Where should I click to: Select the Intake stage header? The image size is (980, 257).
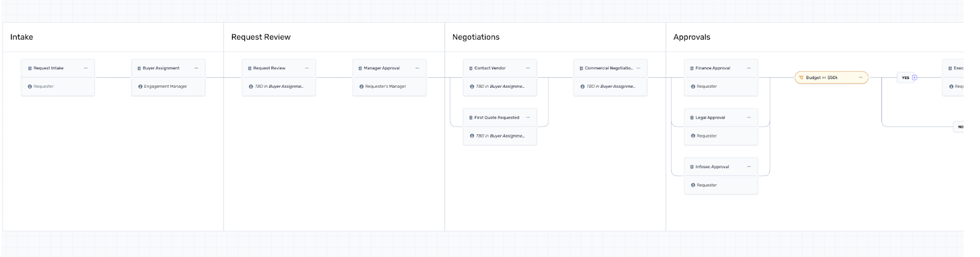coord(21,37)
